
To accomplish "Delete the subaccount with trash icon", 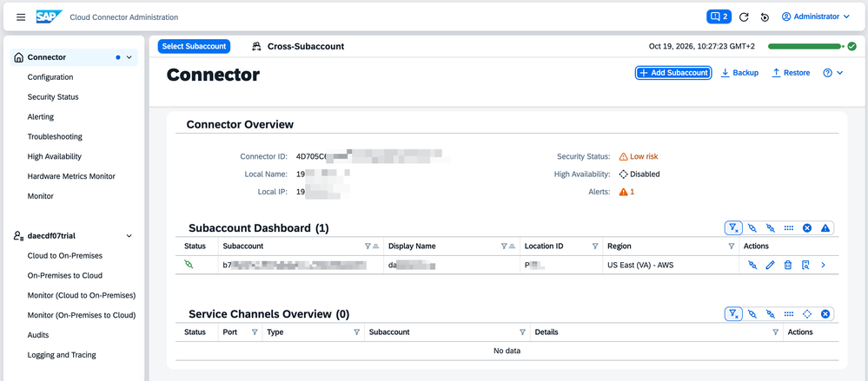I will (787, 266).
